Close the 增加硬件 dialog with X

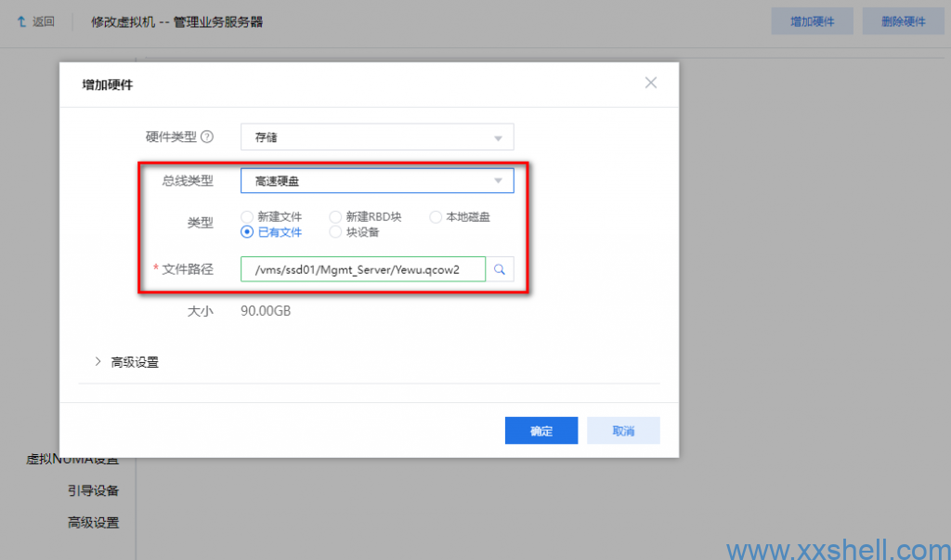[651, 83]
